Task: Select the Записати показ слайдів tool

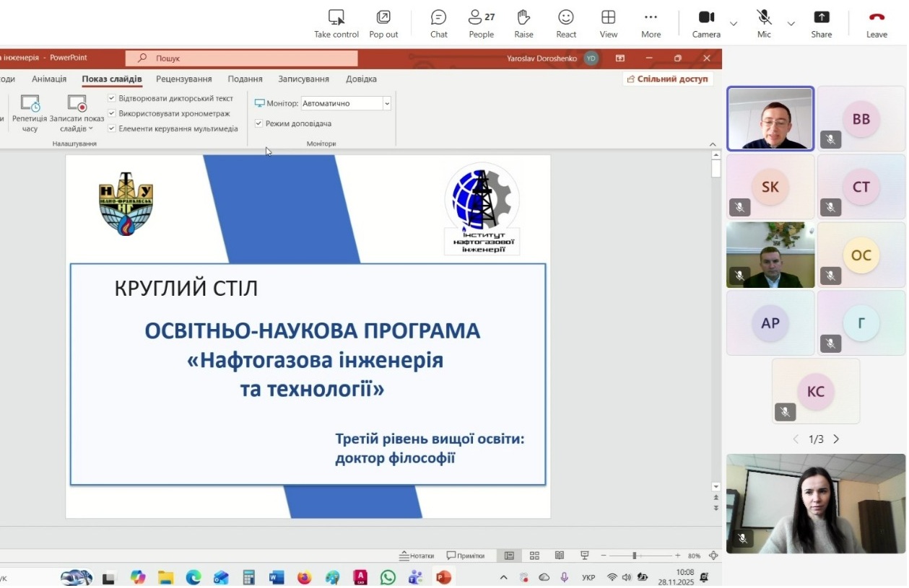Action: click(x=77, y=113)
